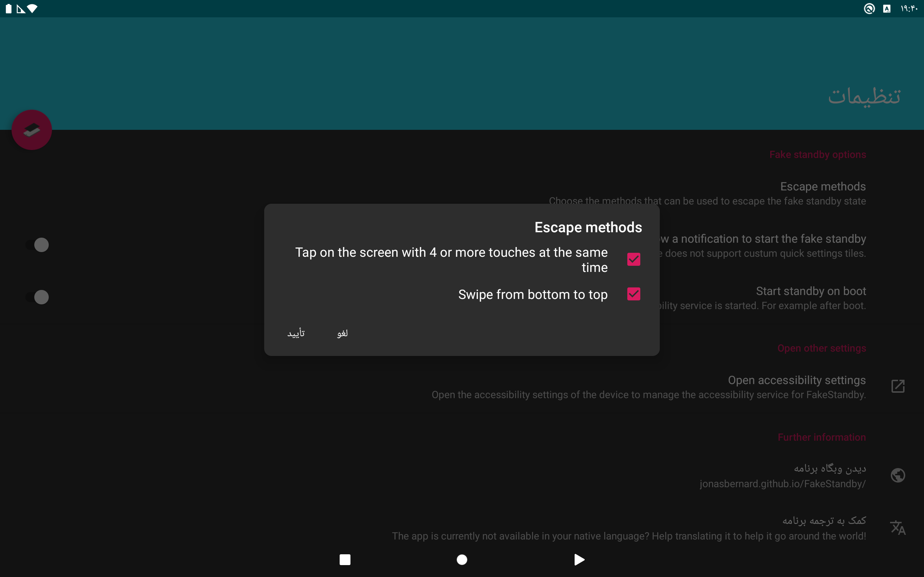This screenshot has width=924, height=577.
Task: Cancel the dialog with the لغو button
Action: click(x=343, y=333)
